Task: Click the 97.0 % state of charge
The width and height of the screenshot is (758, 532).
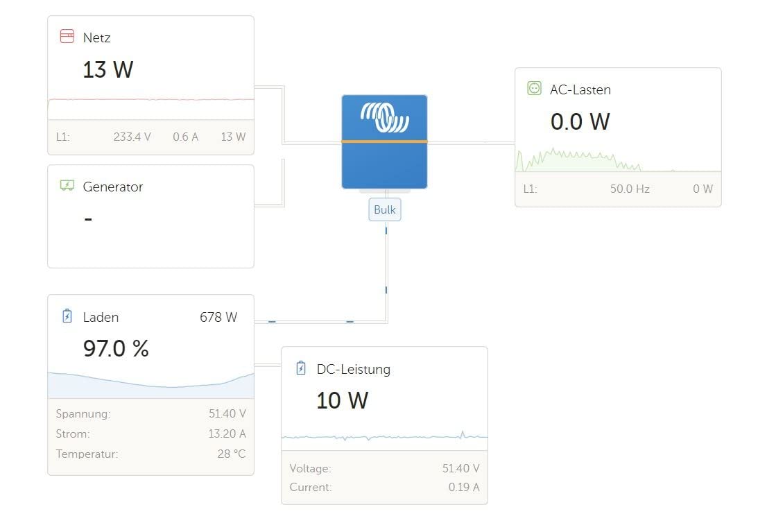Action: pyautogui.click(x=116, y=349)
